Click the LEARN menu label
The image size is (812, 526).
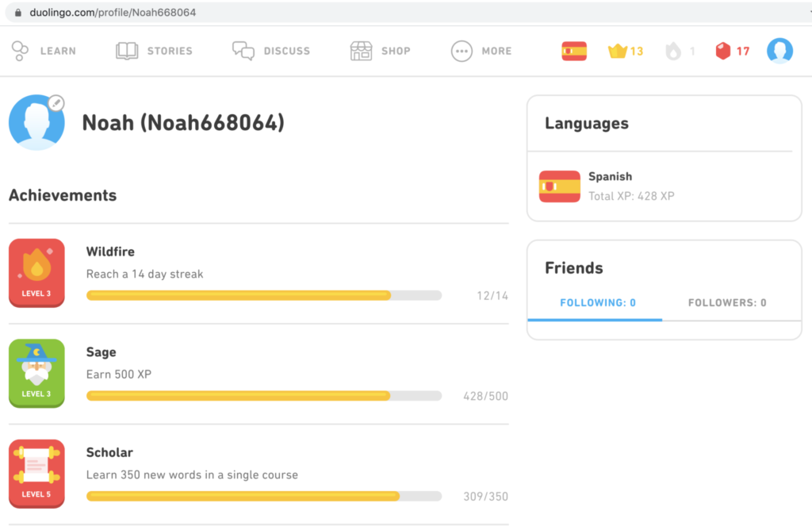(x=58, y=51)
